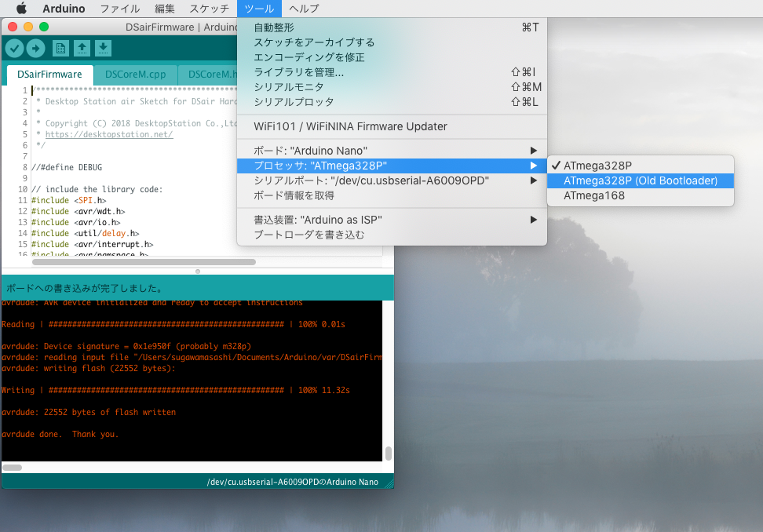
Task: Click the status bar board/port text
Action: click(293, 482)
